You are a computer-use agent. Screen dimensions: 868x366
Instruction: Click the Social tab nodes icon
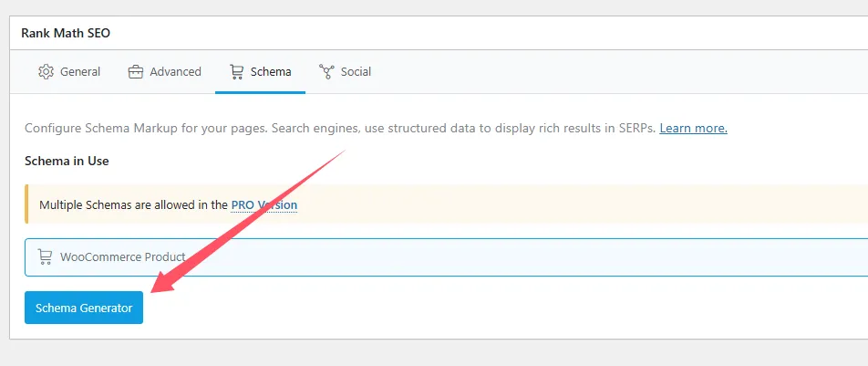click(326, 71)
